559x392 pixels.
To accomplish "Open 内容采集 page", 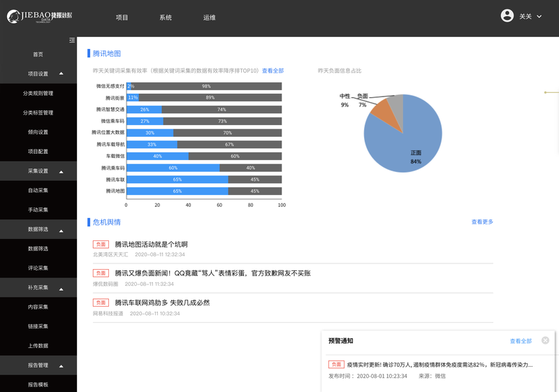I will click(38, 307).
